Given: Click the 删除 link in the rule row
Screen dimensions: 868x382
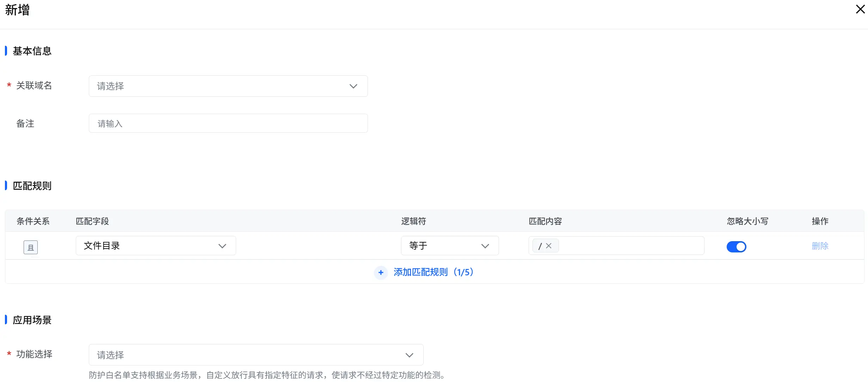Looking at the screenshot, I should 820,246.
